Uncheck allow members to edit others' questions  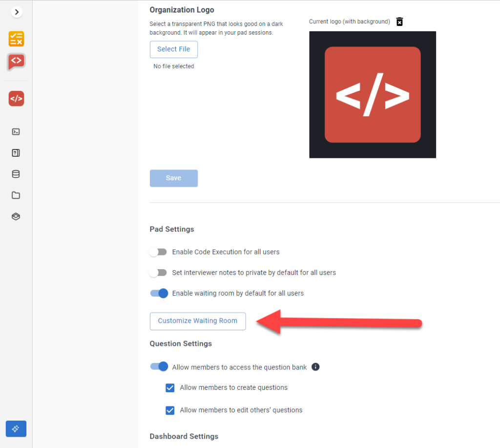point(169,410)
